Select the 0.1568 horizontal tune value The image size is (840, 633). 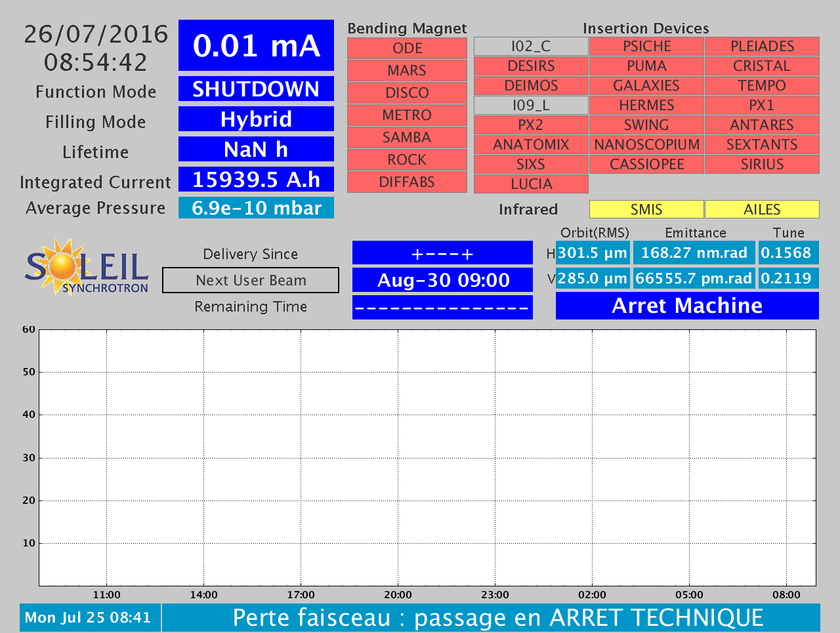[789, 253]
